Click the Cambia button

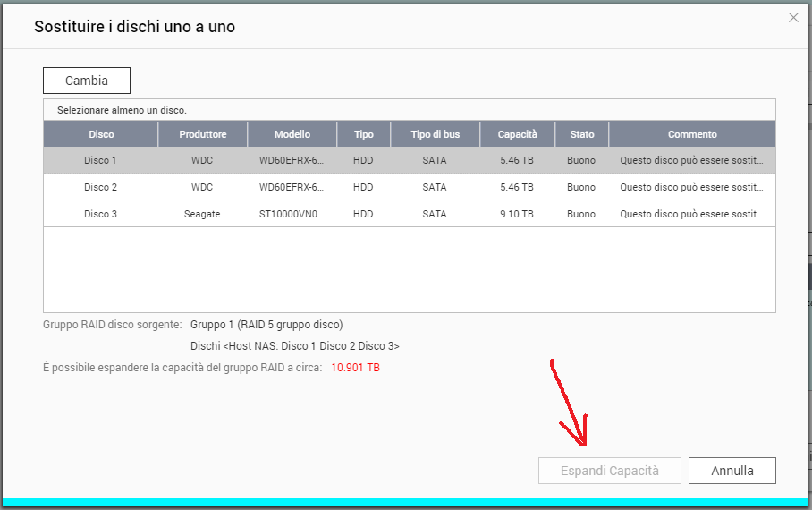tap(87, 81)
